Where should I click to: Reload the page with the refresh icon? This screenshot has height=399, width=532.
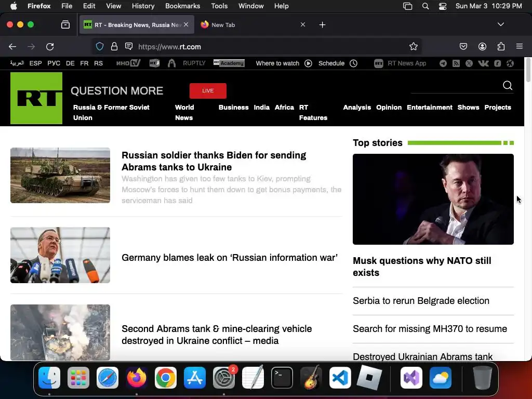pos(50,46)
